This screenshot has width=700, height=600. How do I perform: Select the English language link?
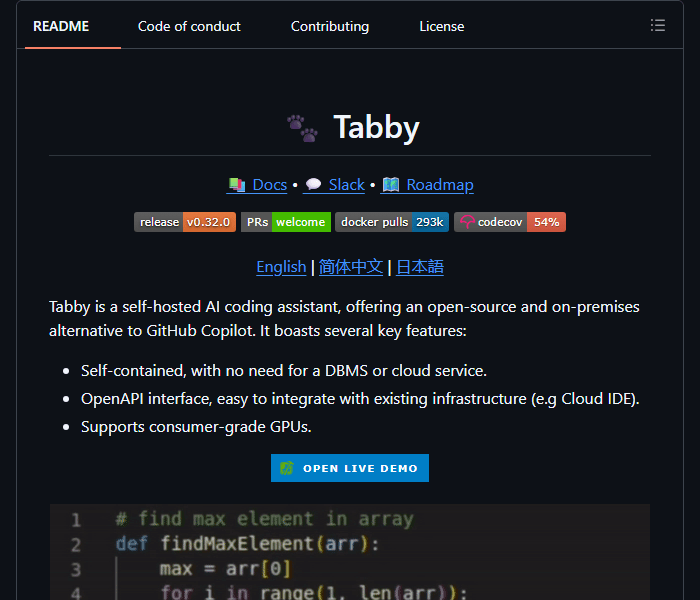tap(281, 267)
